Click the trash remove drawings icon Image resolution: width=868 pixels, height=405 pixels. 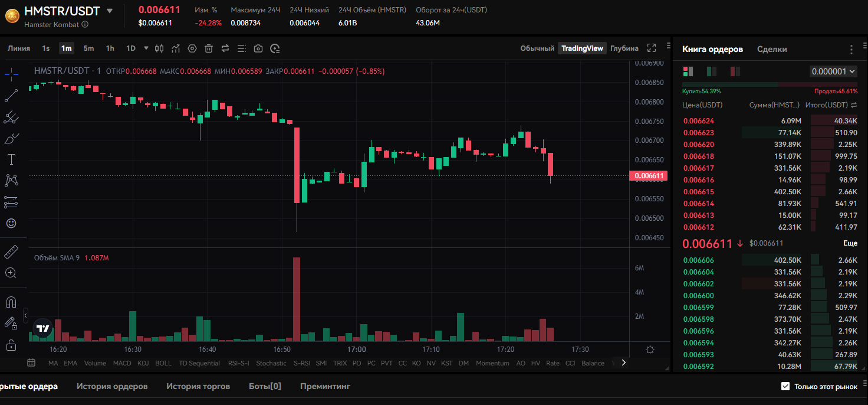pyautogui.click(x=209, y=48)
